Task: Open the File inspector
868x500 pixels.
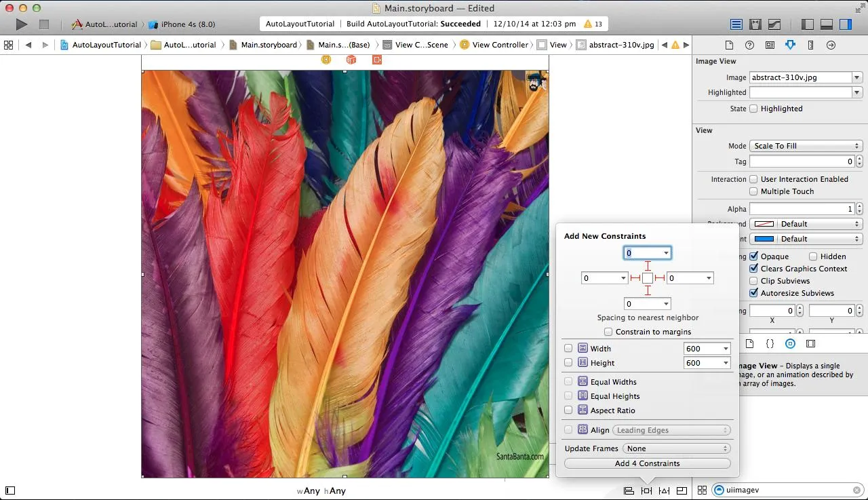Action: (x=729, y=45)
